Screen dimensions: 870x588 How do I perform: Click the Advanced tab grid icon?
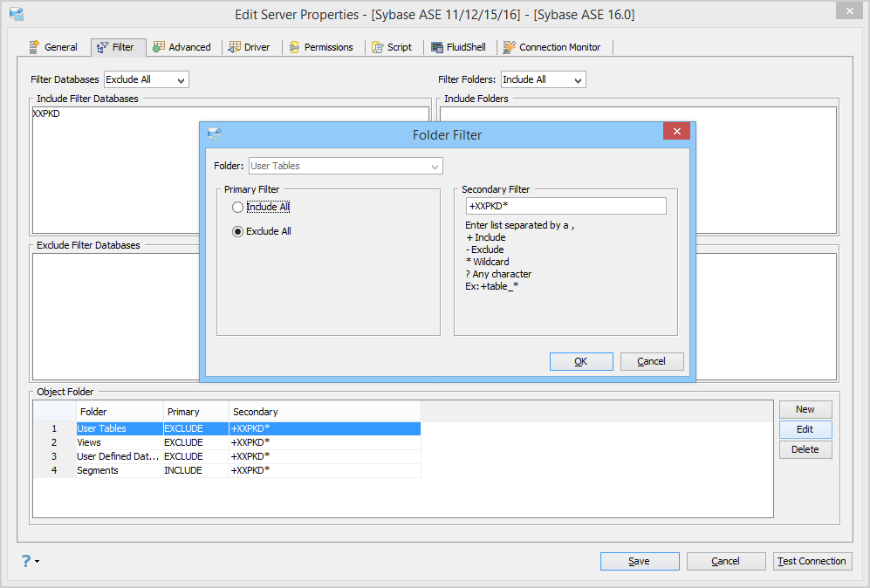pos(159,47)
